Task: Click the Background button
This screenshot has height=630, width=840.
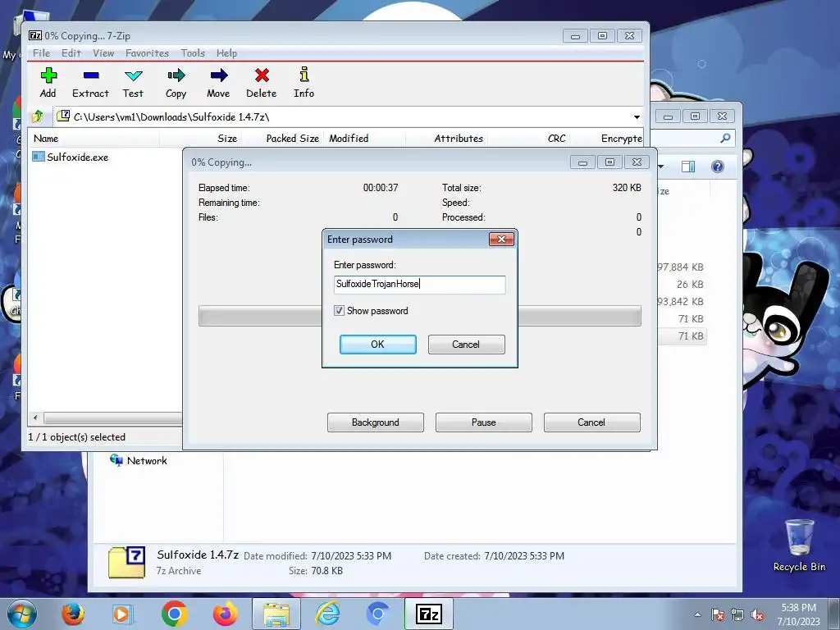Action: click(x=376, y=422)
